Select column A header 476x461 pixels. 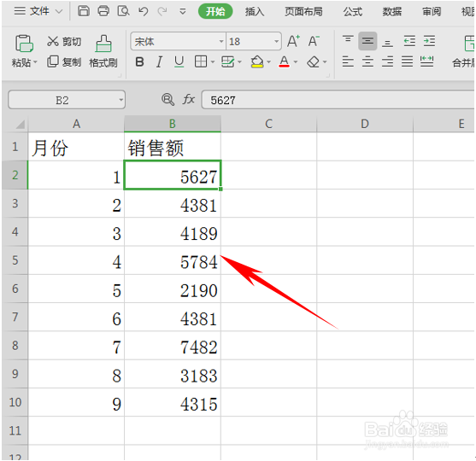tap(76, 124)
